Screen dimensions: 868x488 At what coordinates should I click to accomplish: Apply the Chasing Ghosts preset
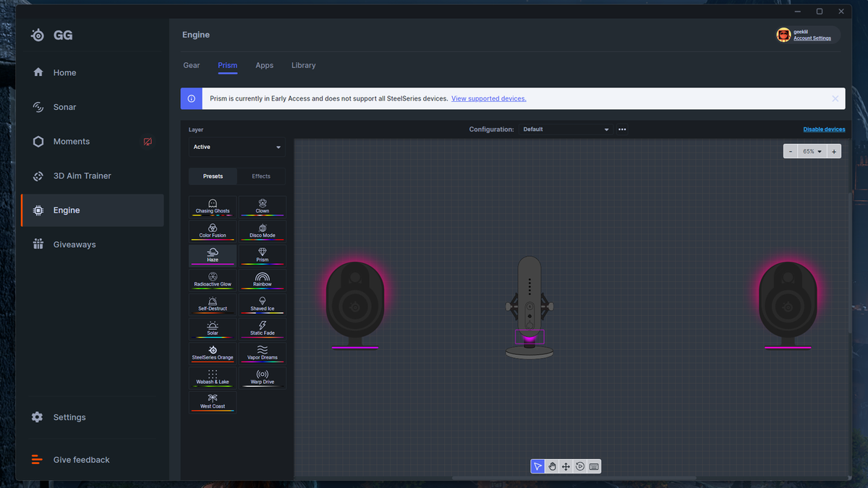(x=213, y=207)
